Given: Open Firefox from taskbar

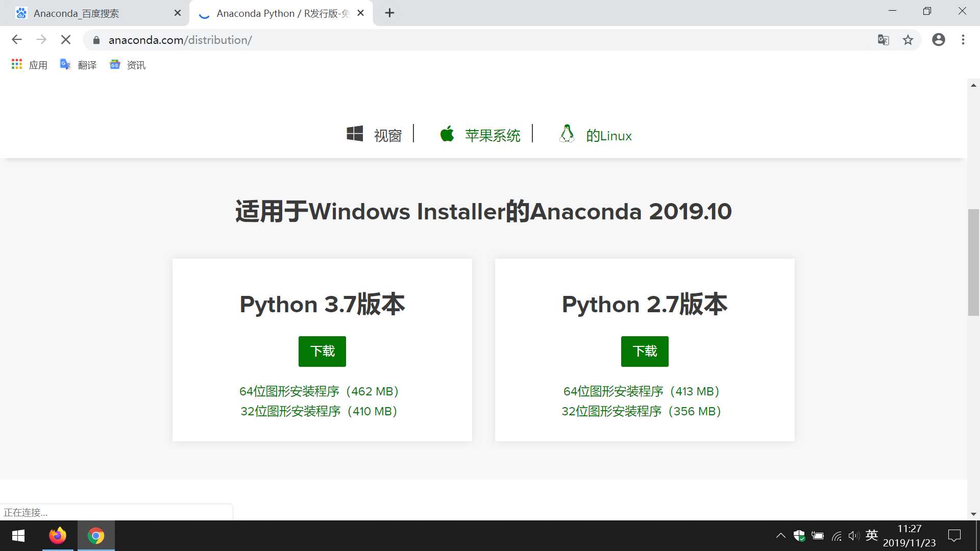Looking at the screenshot, I should tap(58, 536).
